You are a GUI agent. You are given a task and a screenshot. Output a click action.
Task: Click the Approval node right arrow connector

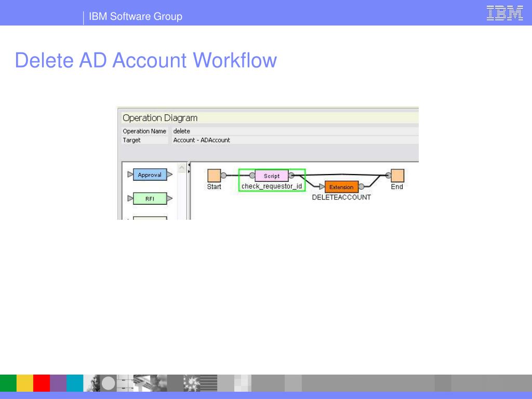[170, 175]
